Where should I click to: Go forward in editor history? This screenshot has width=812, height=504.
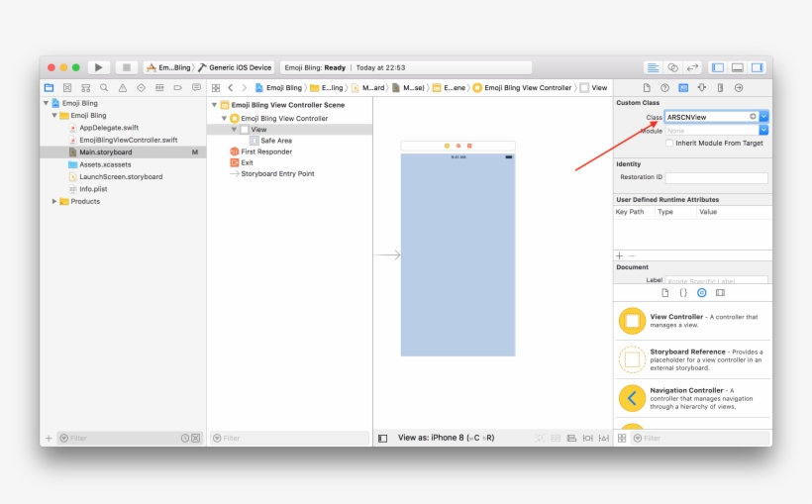(245, 87)
